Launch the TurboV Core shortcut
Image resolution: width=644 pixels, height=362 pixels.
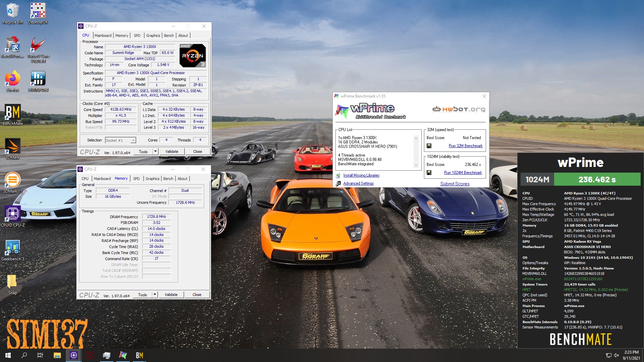(x=38, y=49)
